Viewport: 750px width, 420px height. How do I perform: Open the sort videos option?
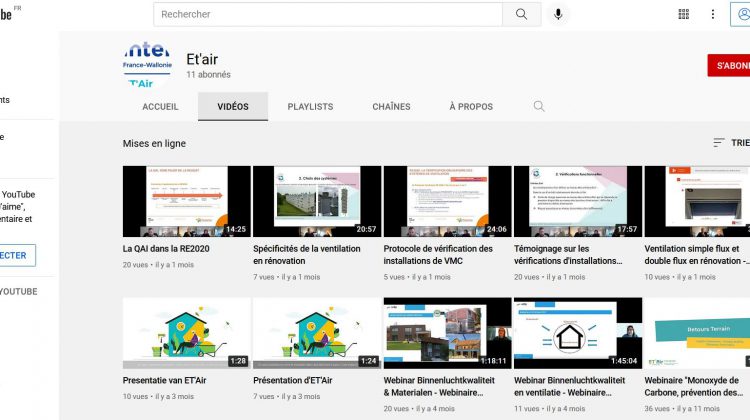click(730, 143)
